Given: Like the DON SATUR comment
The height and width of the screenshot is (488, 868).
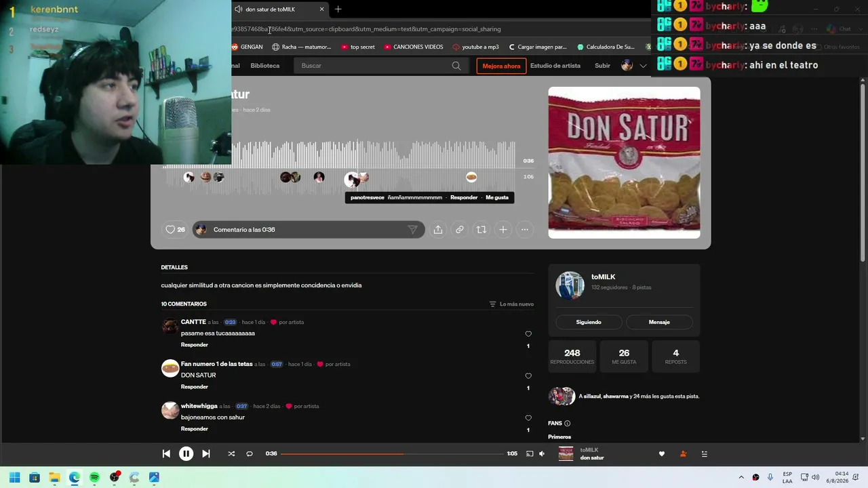Looking at the screenshot, I should pyautogui.click(x=528, y=376).
